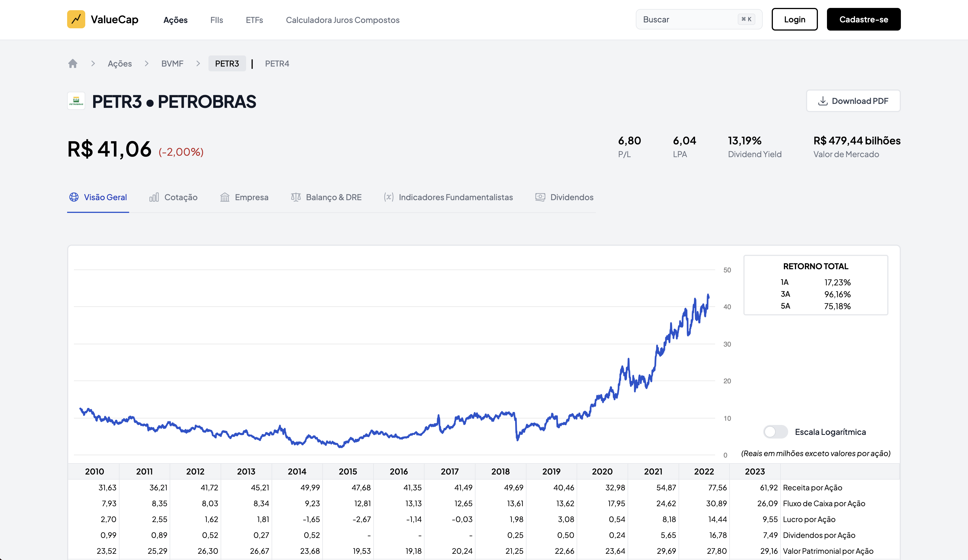Viewport: 968px width, 560px height.
Task: Click the Fluxo de Caixa por Ação label
Action: pyautogui.click(x=824, y=503)
